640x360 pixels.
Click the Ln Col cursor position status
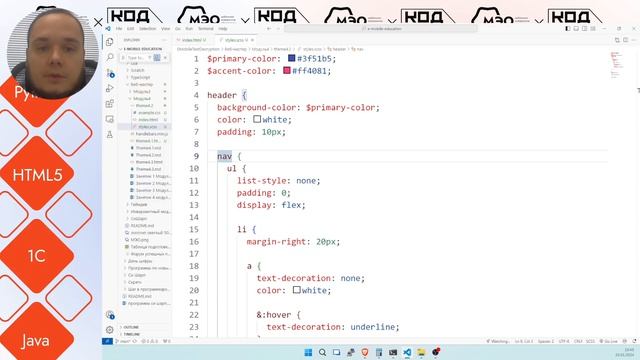(524, 341)
